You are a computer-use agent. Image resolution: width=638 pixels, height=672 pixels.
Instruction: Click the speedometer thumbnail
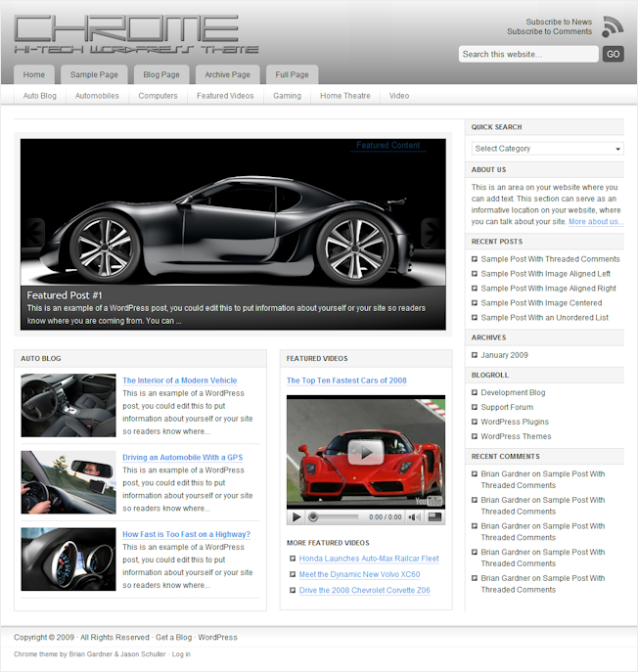tap(68, 559)
